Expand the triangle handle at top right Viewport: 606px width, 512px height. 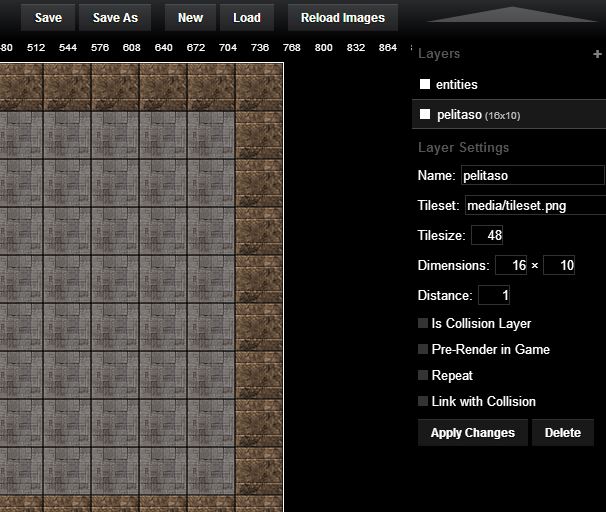click(x=511, y=15)
